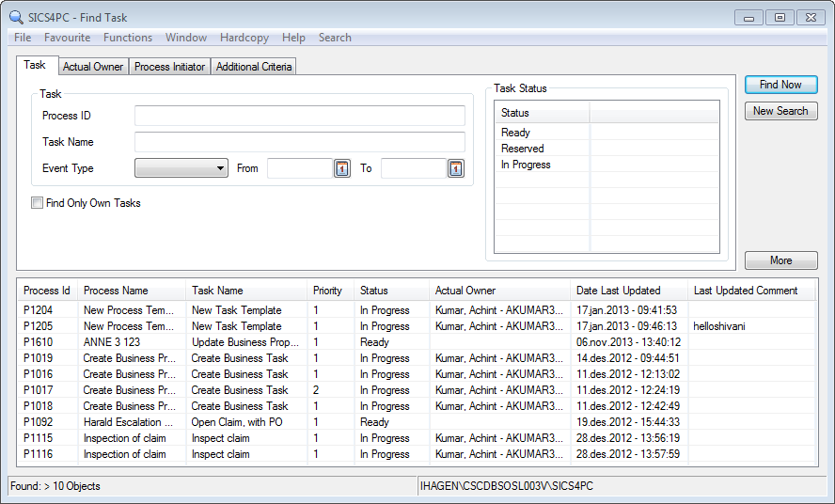
Task: Click date 19.des.2012 - 15:44:33
Action: [x=628, y=422]
